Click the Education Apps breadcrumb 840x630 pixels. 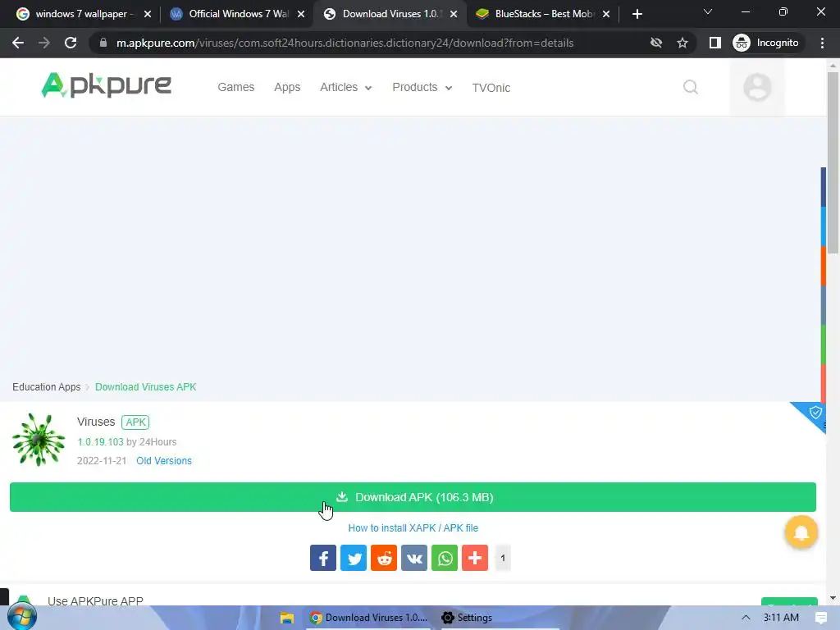[x=46, y=387]
